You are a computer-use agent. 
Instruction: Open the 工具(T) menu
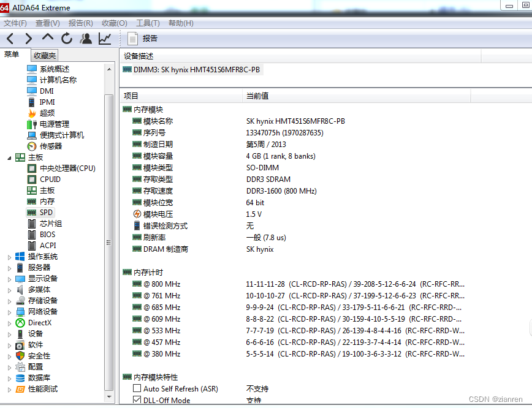tap(148, 23)
